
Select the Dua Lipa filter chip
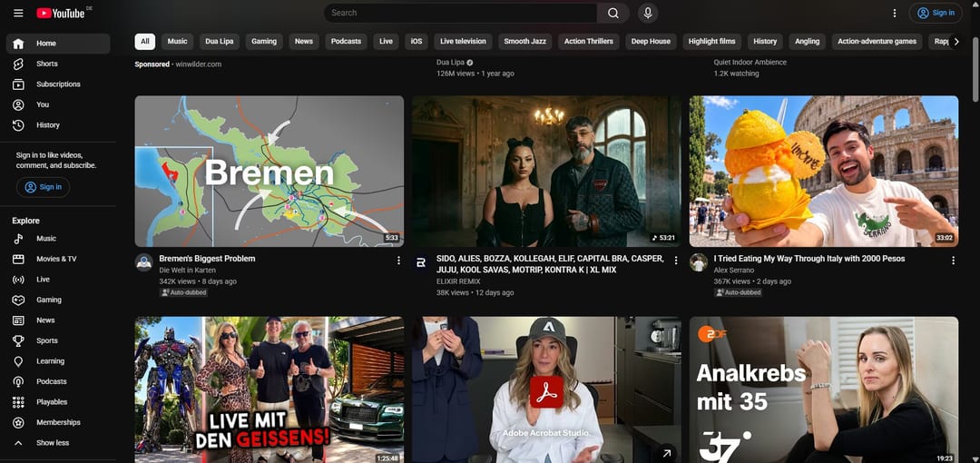(x=220, y=41)
